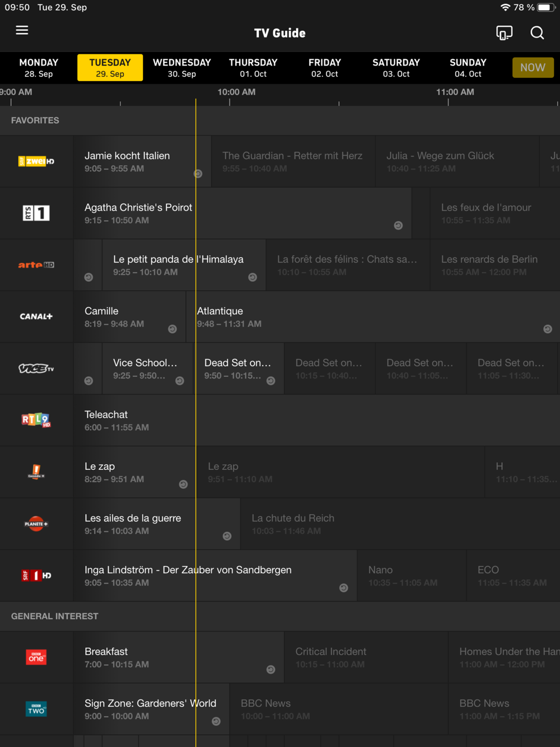
Task: Switch to Saturday 03. Oct tab
Action: [x=396, y=68]
